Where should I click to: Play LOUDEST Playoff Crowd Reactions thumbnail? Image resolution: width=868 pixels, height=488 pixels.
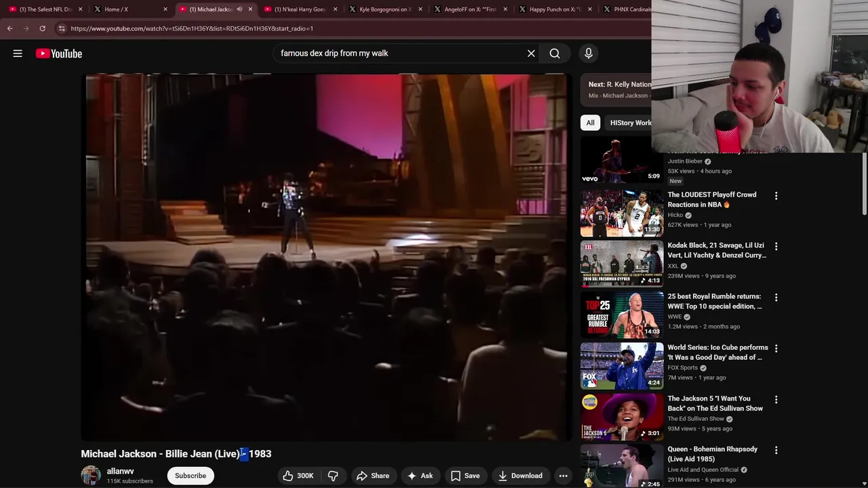coord(622,213)
